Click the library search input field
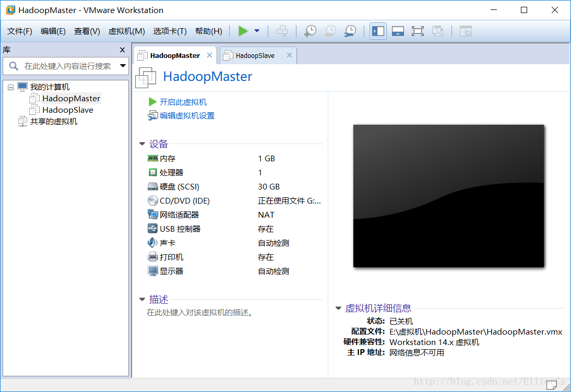Image resolution: width=571 pixels, height=392 pixels. [67, 66]
